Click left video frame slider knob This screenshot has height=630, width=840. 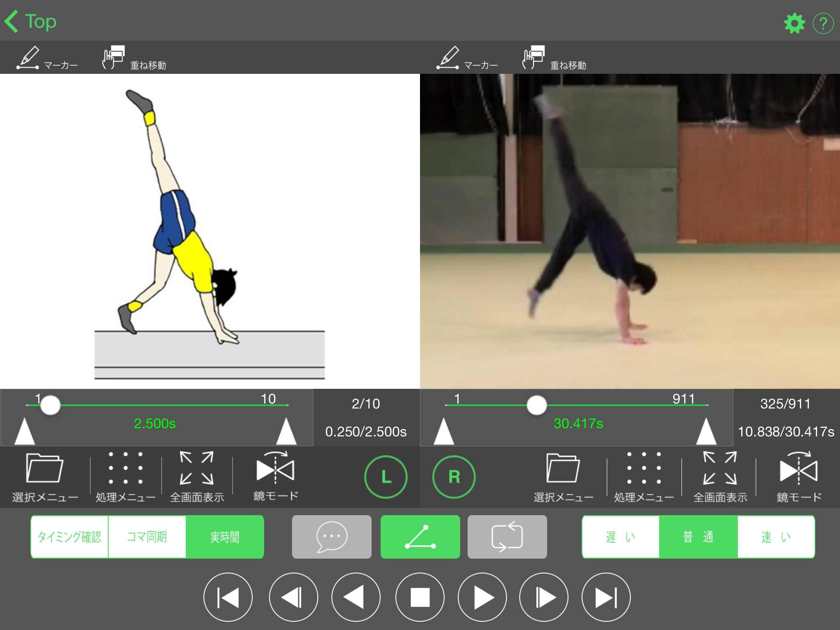pos(50,405)
